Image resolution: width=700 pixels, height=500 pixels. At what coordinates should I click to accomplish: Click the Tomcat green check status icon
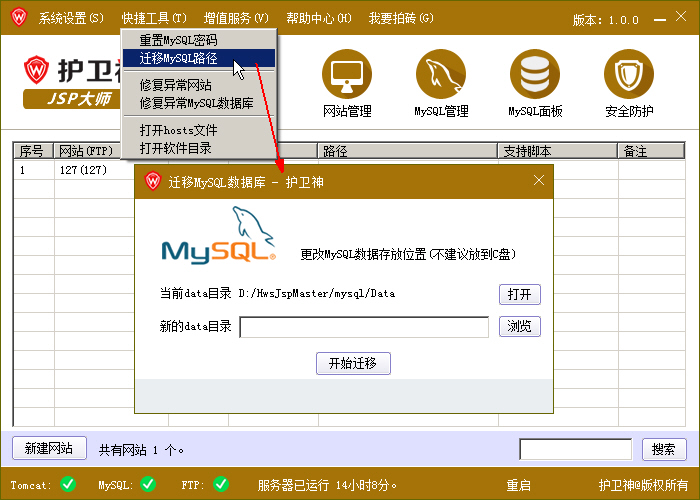tap(68, 484)
